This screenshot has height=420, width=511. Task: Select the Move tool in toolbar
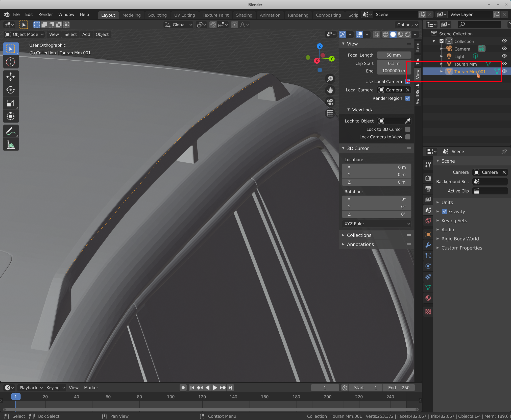[11, 77]
